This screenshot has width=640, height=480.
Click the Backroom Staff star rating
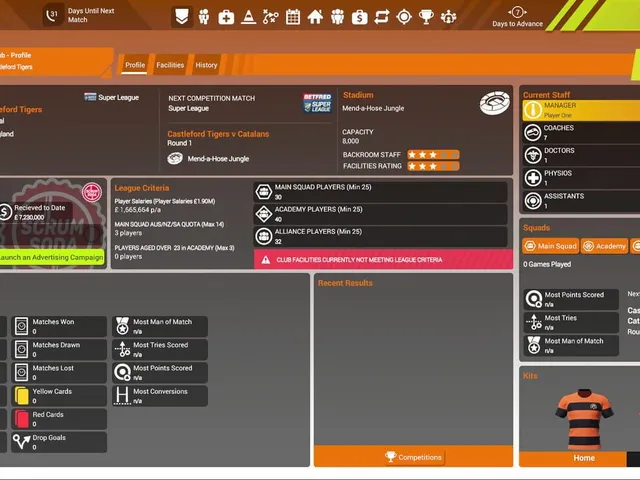pos(433,155)
